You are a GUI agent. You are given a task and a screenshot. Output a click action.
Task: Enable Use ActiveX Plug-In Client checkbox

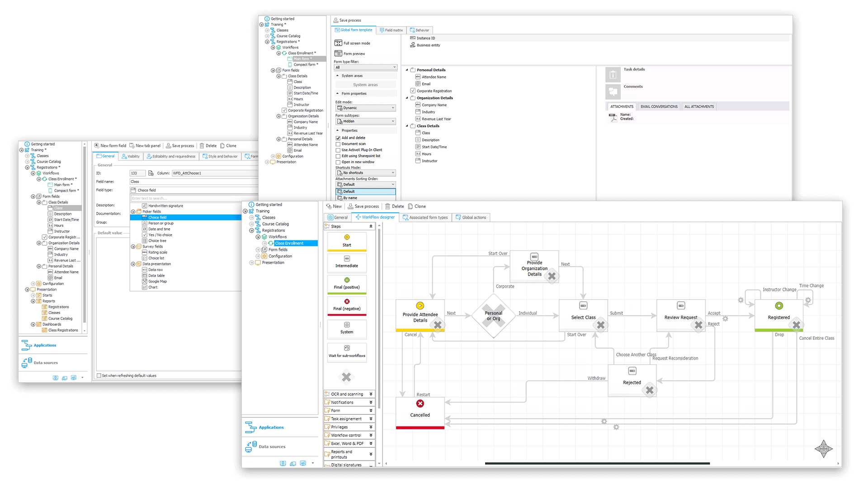pyautogui.click(x=338, y=150)
